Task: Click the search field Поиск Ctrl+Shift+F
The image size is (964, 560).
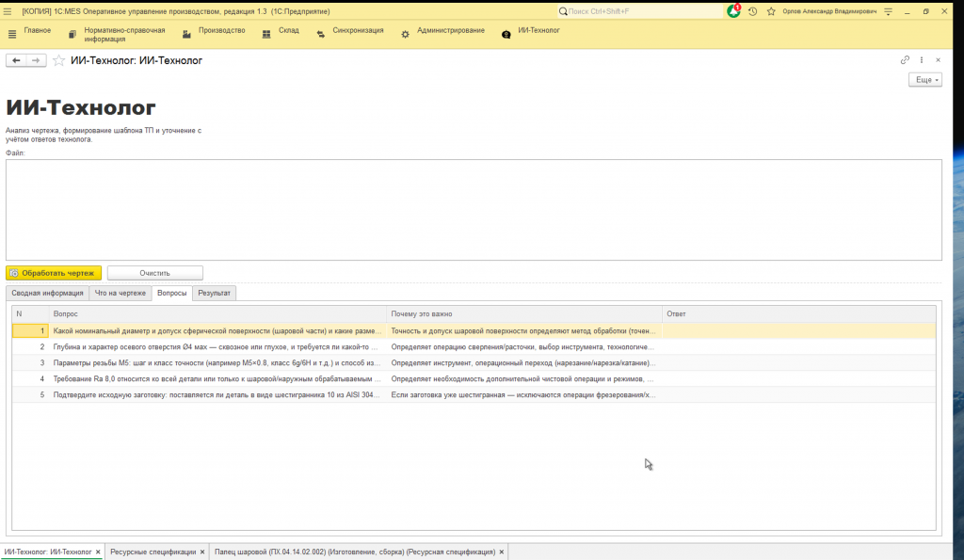Action: [x=639, y=11]
